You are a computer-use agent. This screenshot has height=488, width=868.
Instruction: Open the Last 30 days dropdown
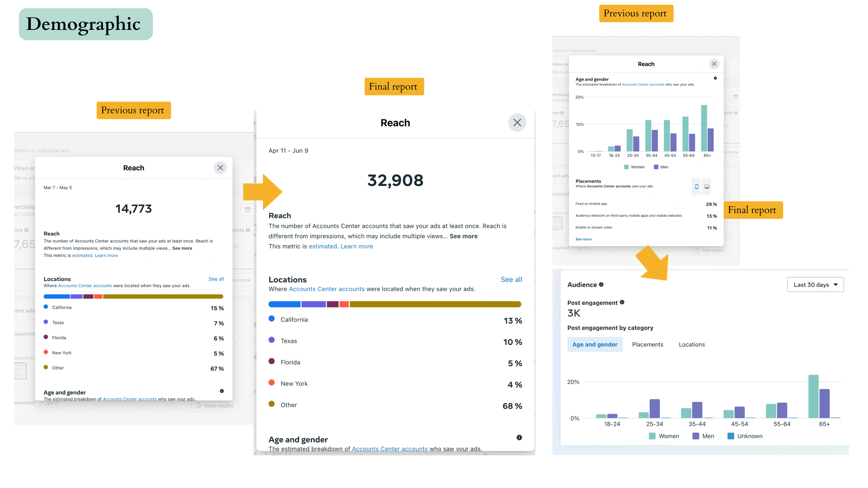pos(815,285)
